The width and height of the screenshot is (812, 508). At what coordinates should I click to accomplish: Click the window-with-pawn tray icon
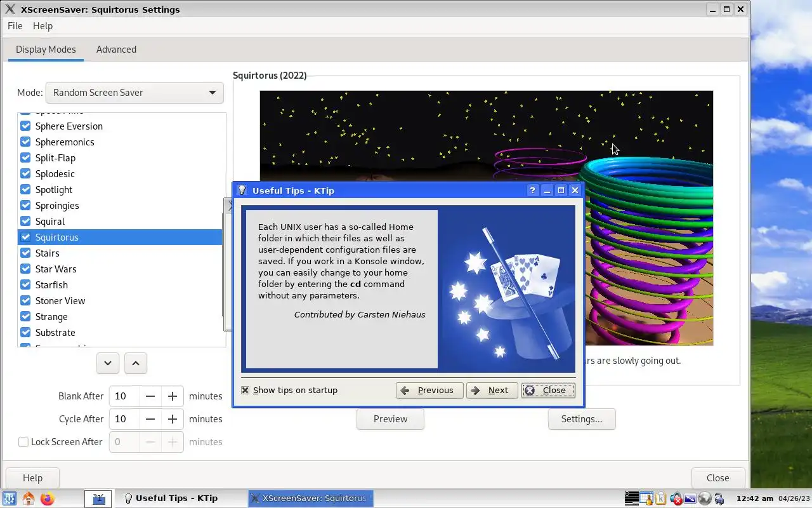pos(646,498)
